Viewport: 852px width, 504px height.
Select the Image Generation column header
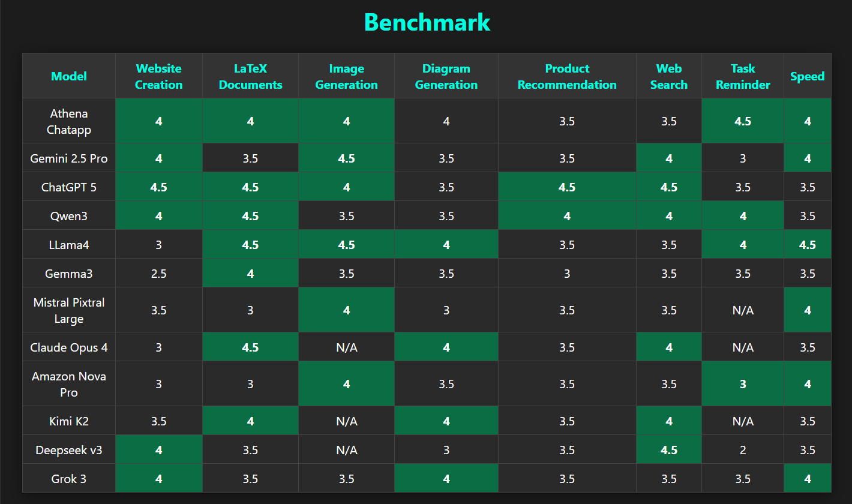pos(347,76)
